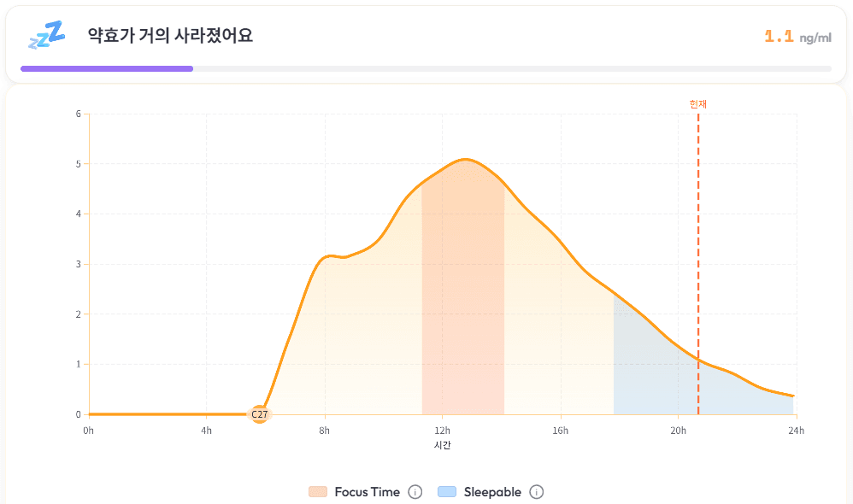
Task: Open the Focus Time info icon
Action: (x=415, y=492)
